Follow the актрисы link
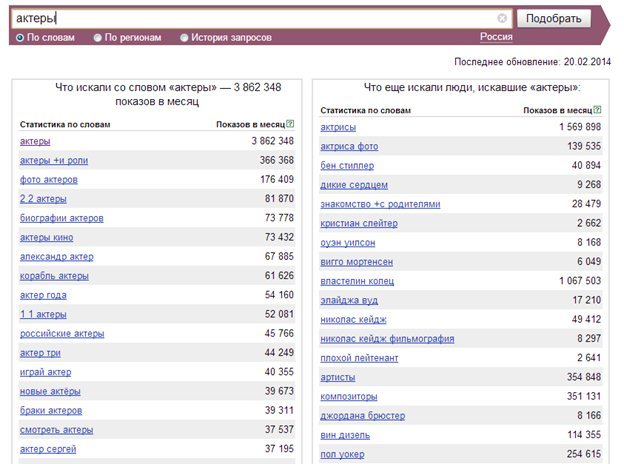 pyautogui.click(x=338, y=127)
